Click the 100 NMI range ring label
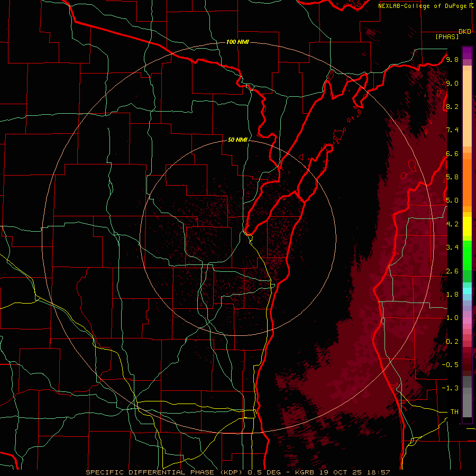This screenshot has height=476, width=476. pyautogui.click(x=237, y=42)
